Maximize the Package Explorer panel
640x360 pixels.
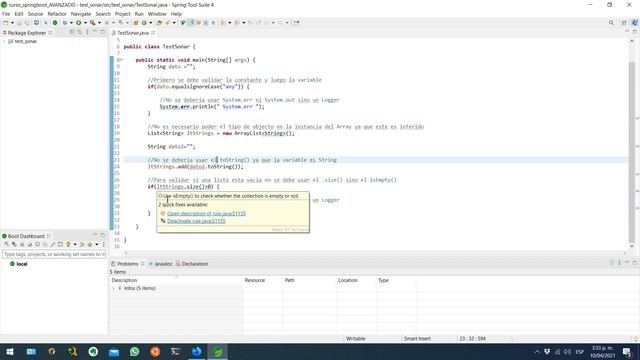102,32
